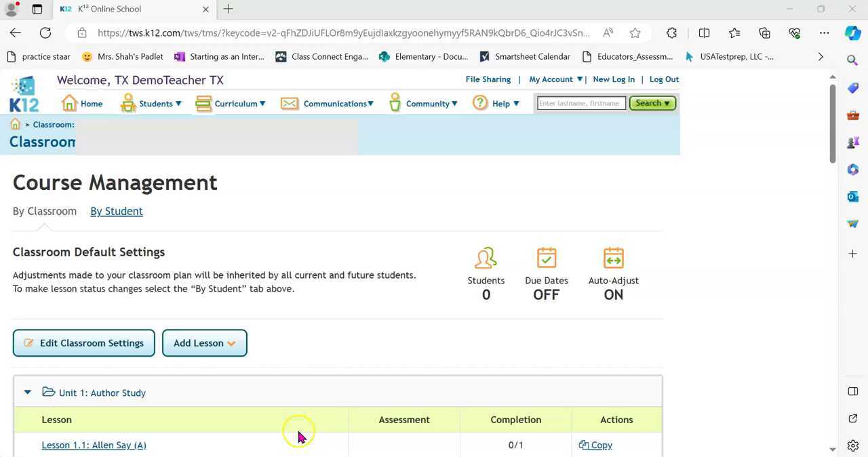Open the Add Lesson dropdown
Viewport: 868px width, 457px height.
(204, 342)
